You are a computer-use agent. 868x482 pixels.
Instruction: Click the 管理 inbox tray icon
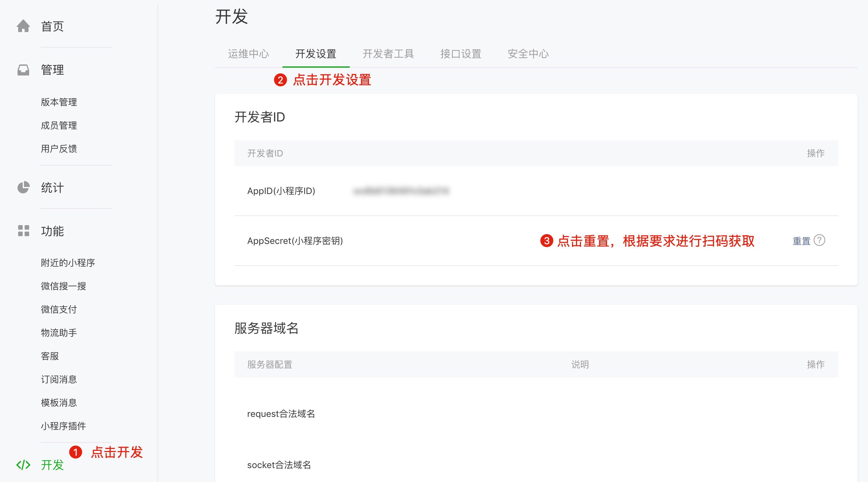tap(23, 70)
